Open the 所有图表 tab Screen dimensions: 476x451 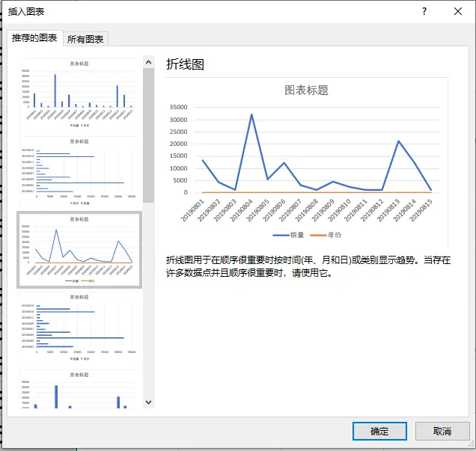point(85,39)
